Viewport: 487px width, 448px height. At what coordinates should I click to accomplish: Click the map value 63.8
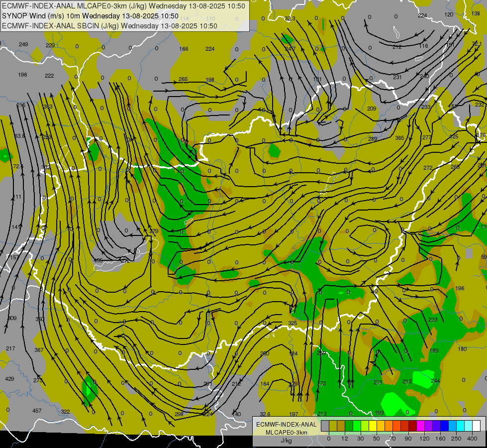pos(19,136)
